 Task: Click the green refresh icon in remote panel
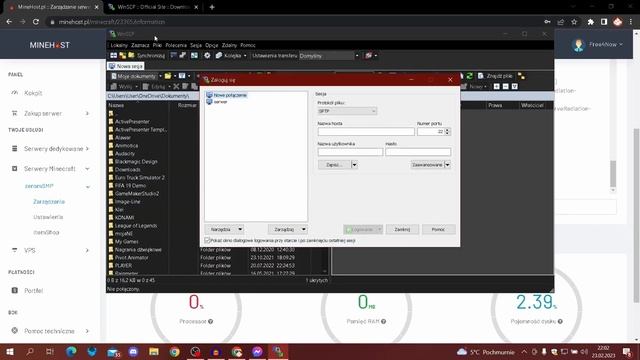[469, 76]
